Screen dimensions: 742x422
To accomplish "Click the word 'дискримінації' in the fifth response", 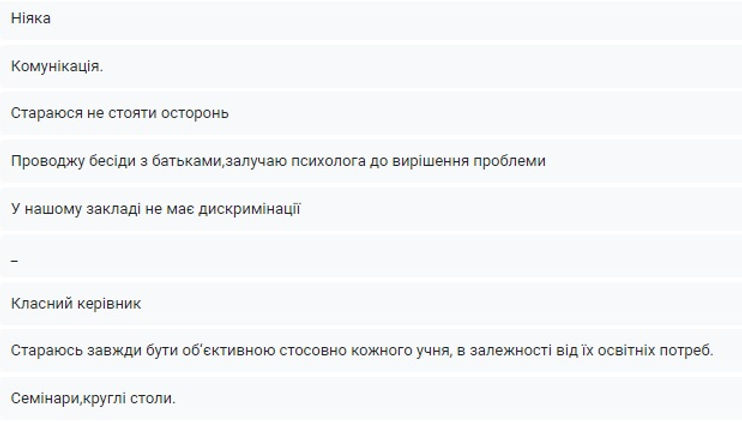I will pyautogui.click(x=249, y=209).
